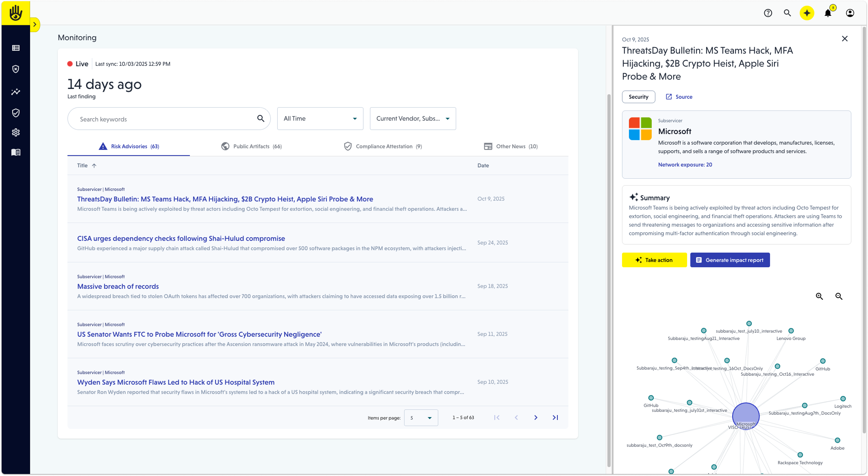Click the Take action button
Screen dimensions: 868x476
tap(654, 260)
